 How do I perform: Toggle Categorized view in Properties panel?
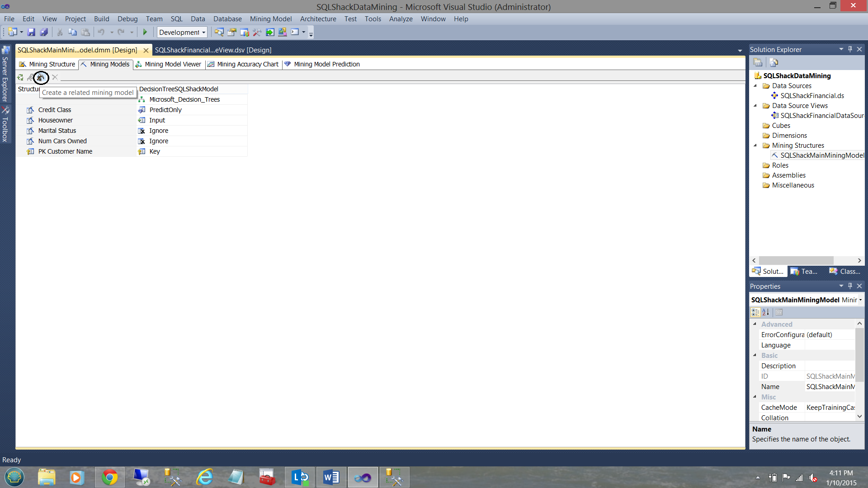tap(755, 312)
